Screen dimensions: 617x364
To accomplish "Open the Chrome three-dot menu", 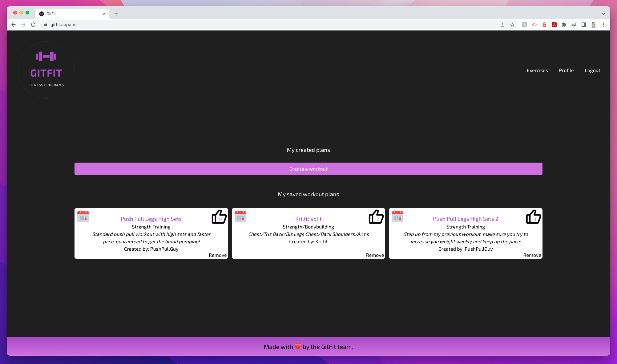I will (603, 25).
